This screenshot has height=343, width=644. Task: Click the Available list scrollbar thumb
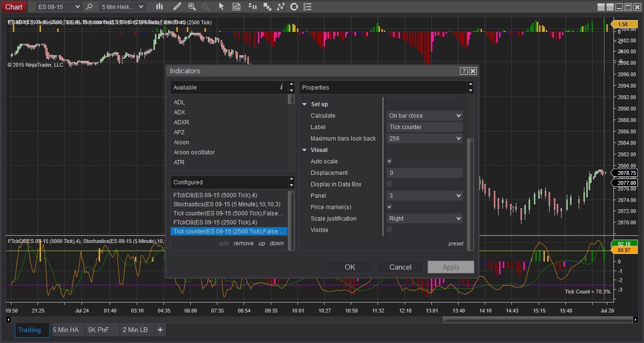tap(291, 99)
